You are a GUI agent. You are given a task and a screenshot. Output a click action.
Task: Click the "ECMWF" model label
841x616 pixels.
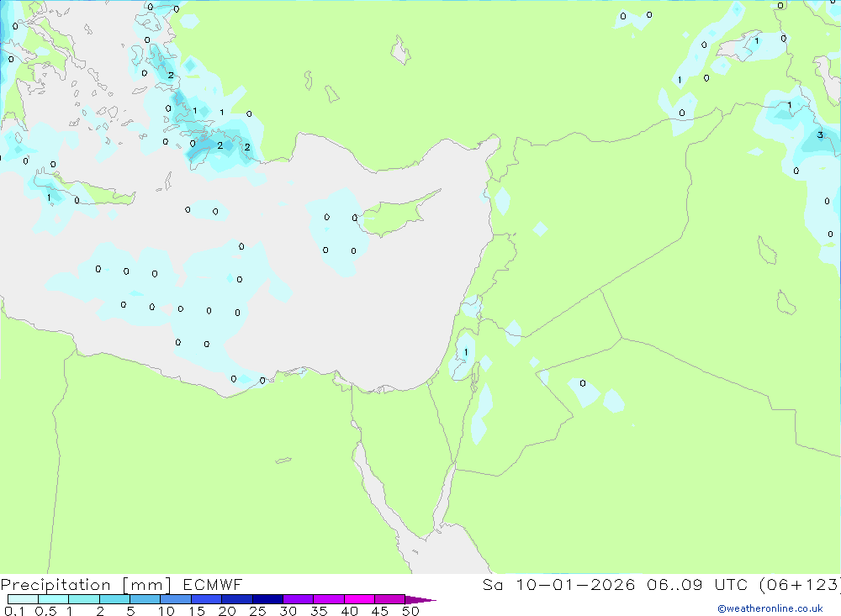[213, 584]
